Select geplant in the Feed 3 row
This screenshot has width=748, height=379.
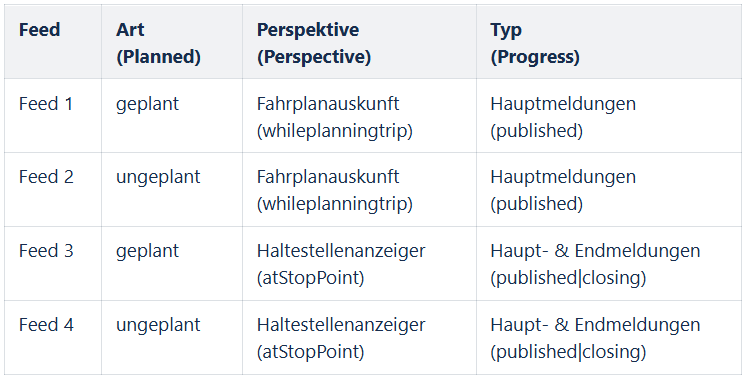(147, 252)
